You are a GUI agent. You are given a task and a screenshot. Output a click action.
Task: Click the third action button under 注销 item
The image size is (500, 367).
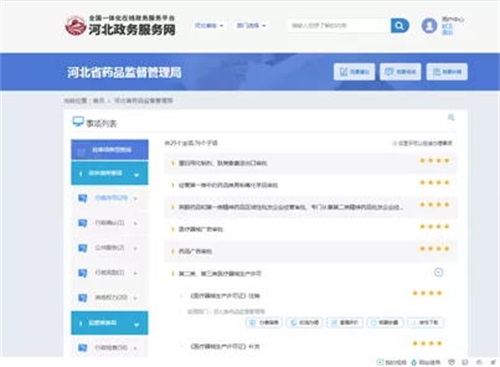[x=345, y=323]
